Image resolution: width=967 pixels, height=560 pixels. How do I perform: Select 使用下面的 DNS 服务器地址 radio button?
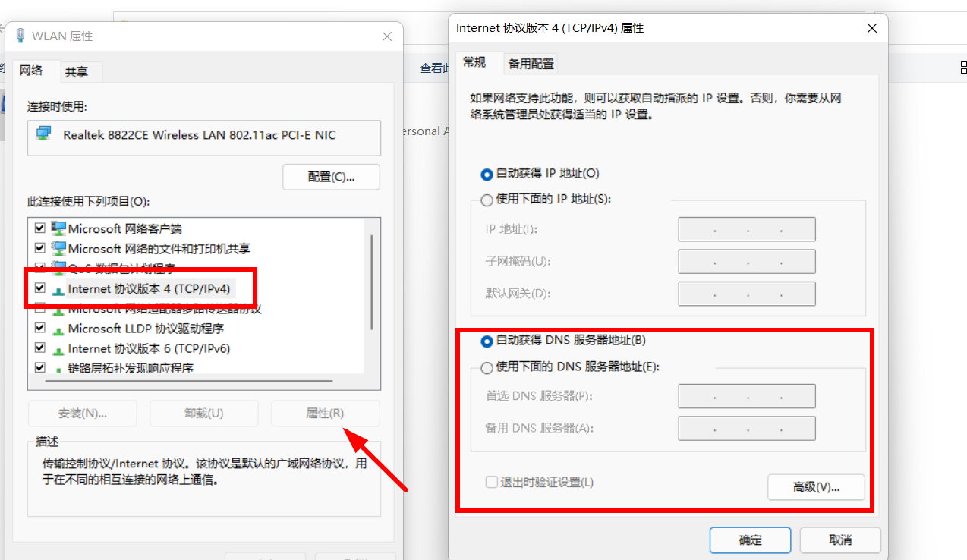487,367
